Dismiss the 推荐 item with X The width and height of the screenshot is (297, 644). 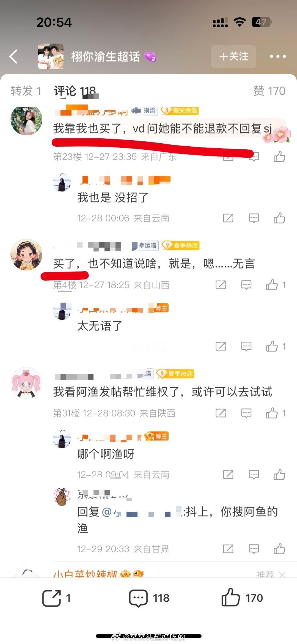[x=282, y=574]
